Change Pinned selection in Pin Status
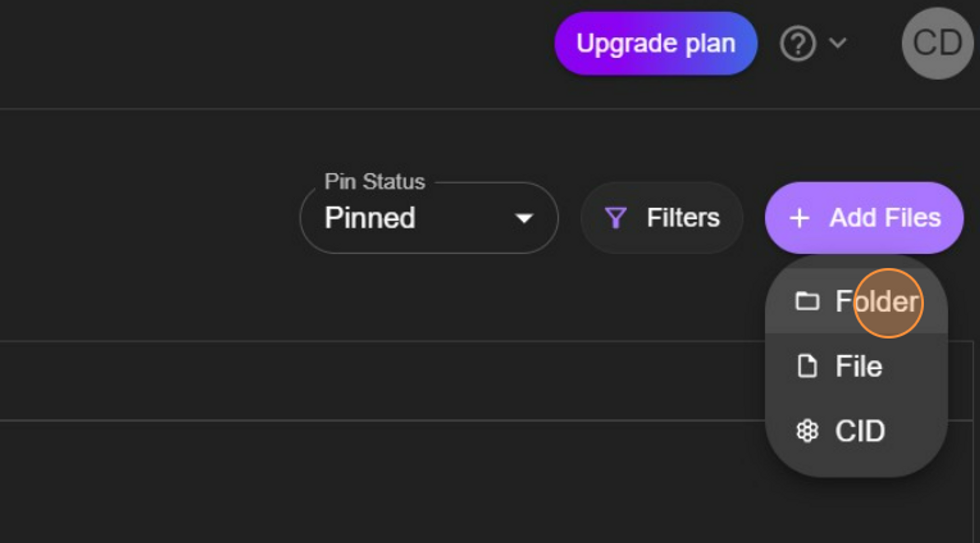This screenshot has width=980, height=543. point(429,218)
